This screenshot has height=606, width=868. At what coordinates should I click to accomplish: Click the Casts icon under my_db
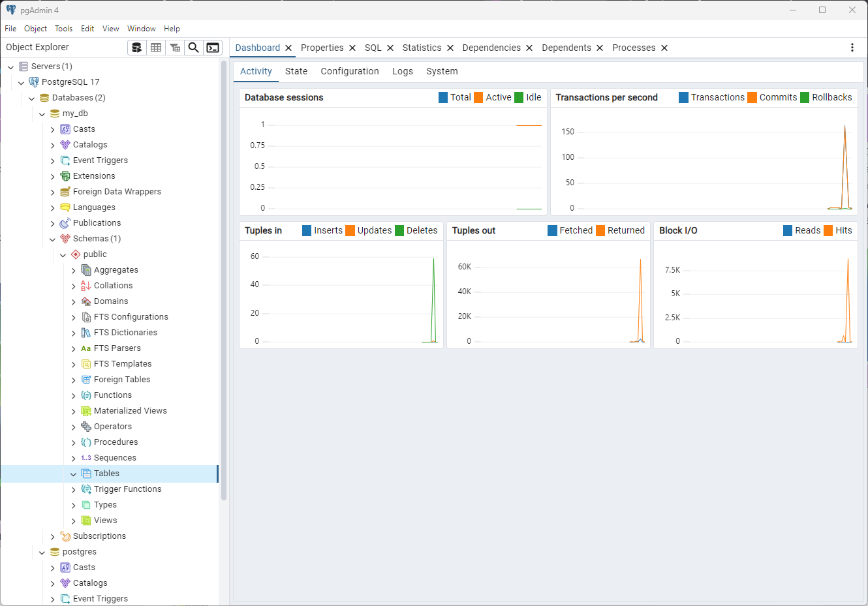[x=65, y=129]
